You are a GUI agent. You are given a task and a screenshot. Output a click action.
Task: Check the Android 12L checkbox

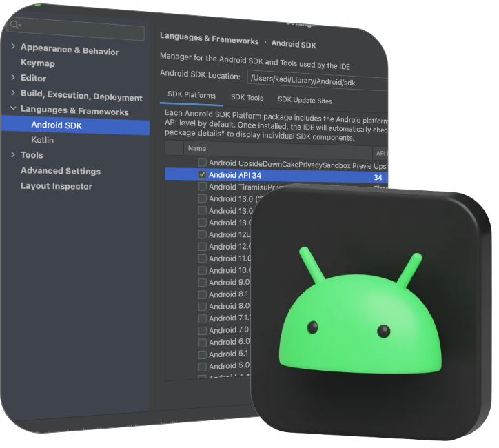point(202,234)
